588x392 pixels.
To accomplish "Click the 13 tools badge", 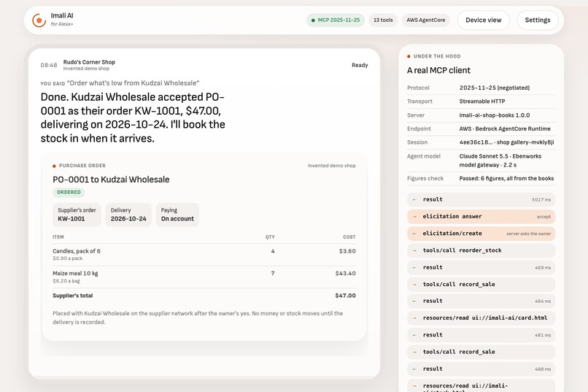I will click(383, 20).
